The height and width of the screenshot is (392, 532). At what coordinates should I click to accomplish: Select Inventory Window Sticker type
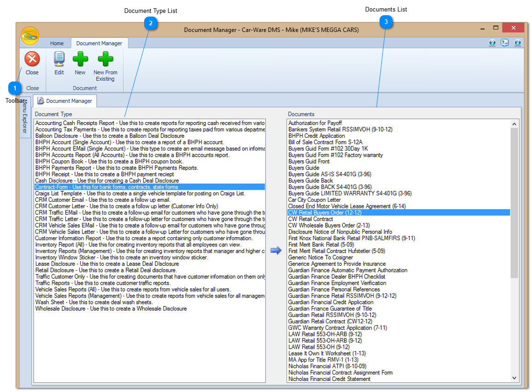click(150, 257)
